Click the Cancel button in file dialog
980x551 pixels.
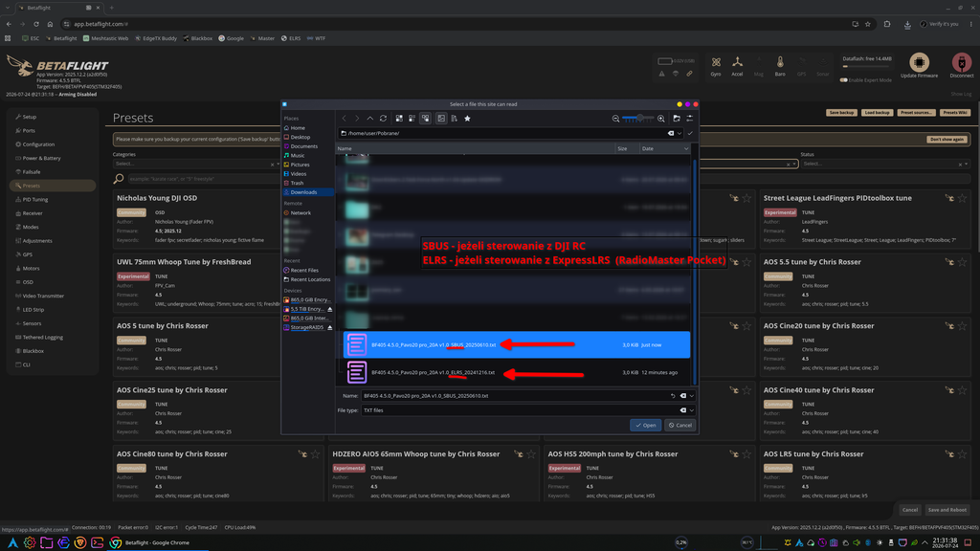coord(680,426)
